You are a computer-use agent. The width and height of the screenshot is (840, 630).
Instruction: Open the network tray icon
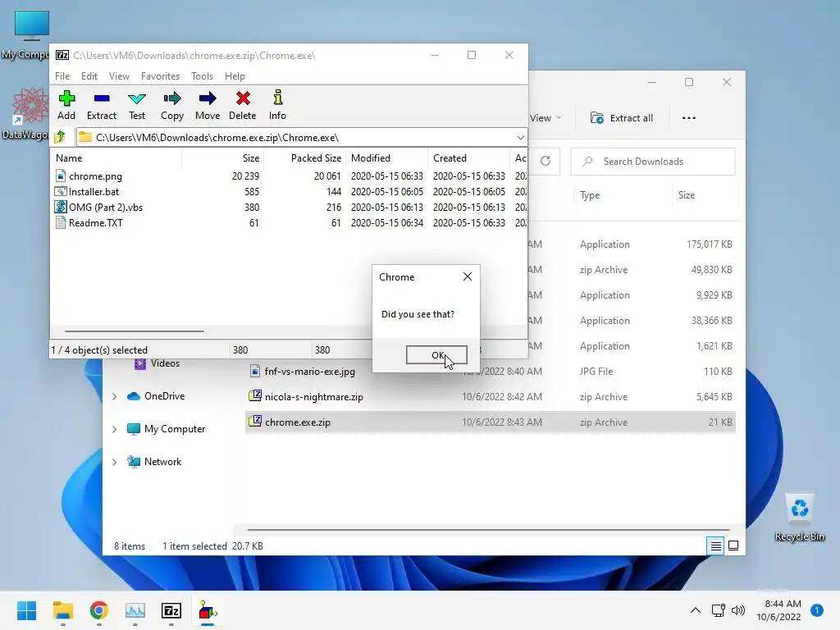(x=719, y=610)
